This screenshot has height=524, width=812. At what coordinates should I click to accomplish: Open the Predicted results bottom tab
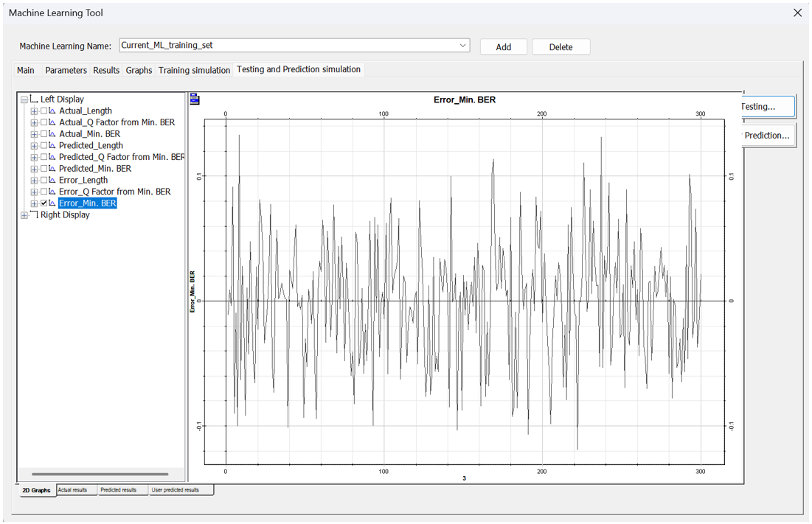click(x=119, y=490)
